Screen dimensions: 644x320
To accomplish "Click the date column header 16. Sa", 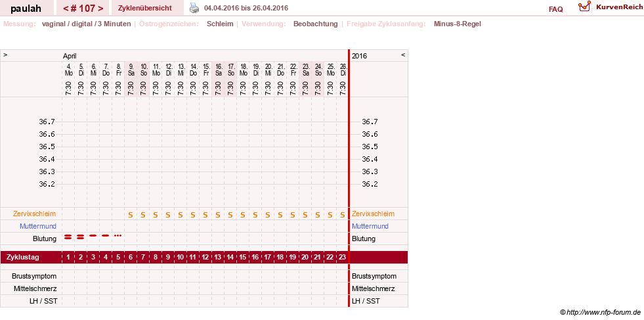I will [218, 70].
